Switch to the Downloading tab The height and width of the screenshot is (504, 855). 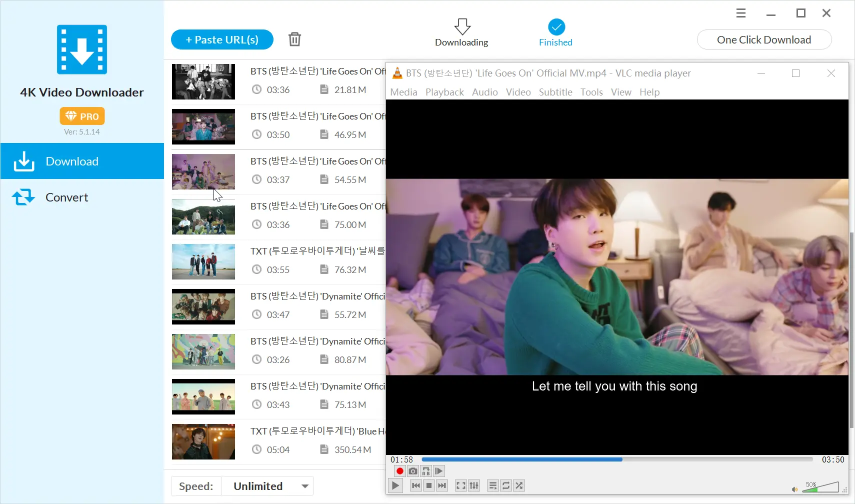click(x=461, y=33)
